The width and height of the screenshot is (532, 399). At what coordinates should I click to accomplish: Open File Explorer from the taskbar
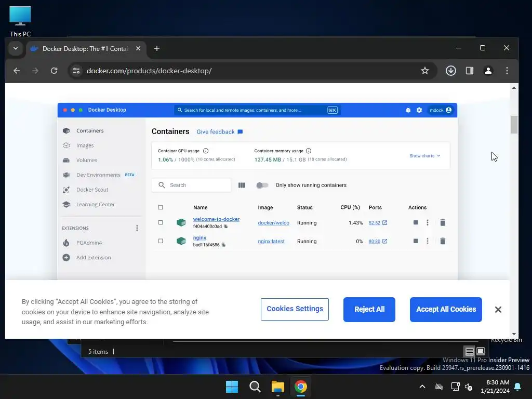[278, 387]
